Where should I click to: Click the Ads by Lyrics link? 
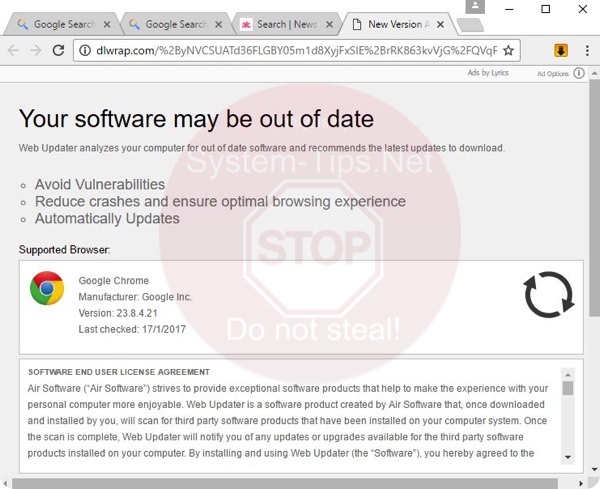click(x=488, y=72)
